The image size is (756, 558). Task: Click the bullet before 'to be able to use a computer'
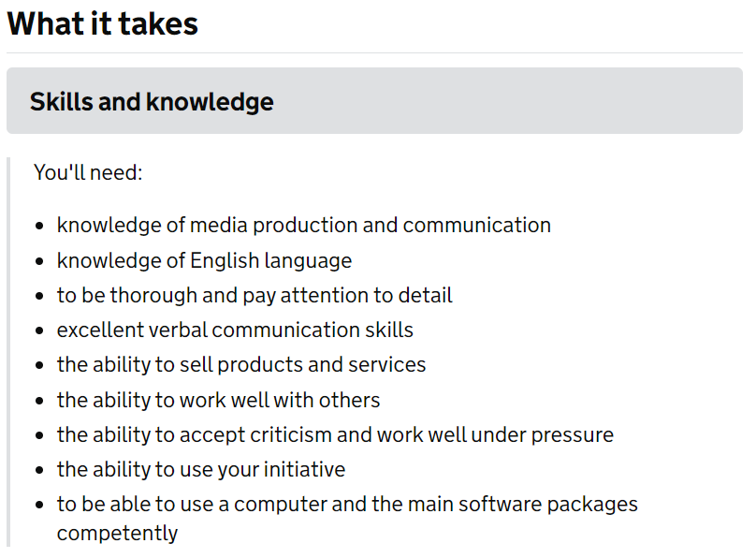pyautogui.click(x=39, y=505)
